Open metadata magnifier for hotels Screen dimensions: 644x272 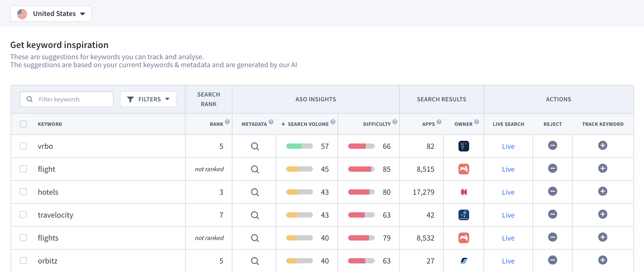pyautogui.click(x=255, y=192)
